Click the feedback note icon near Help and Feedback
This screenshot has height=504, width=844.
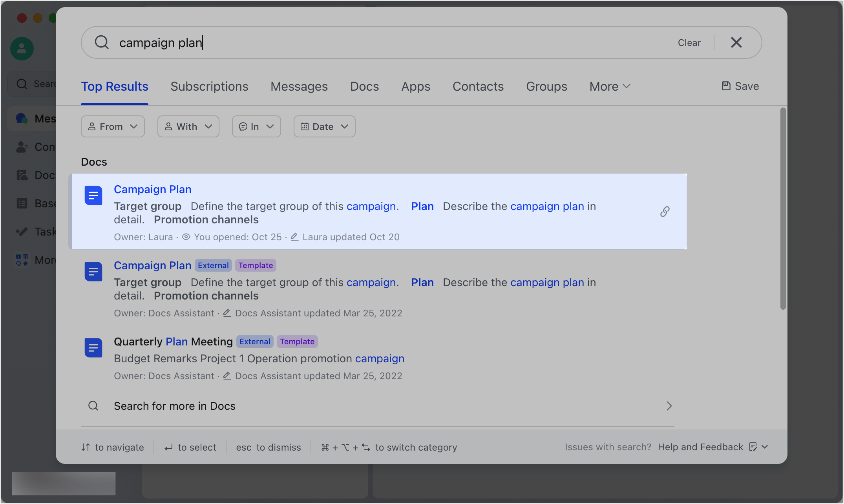(x=753, y=447)
